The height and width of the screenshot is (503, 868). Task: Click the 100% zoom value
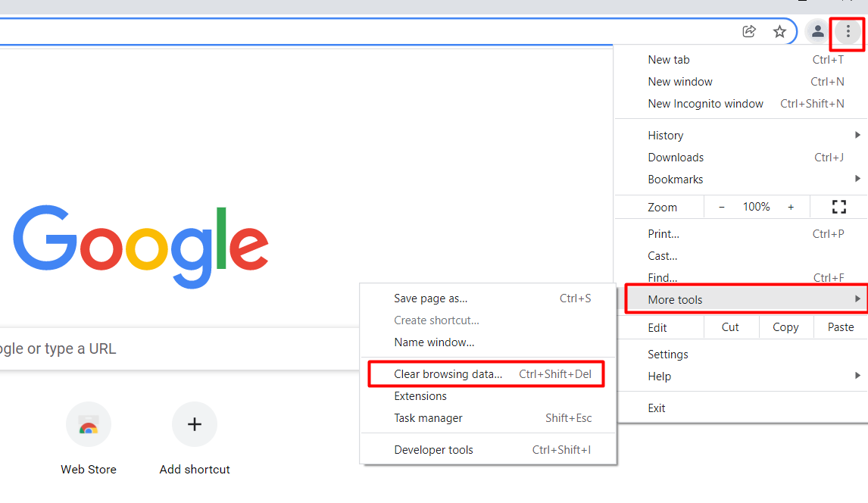(756, 207)
